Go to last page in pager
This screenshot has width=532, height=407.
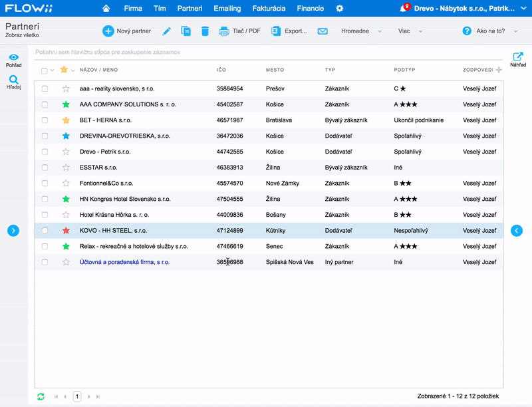(x=98, y=396)
